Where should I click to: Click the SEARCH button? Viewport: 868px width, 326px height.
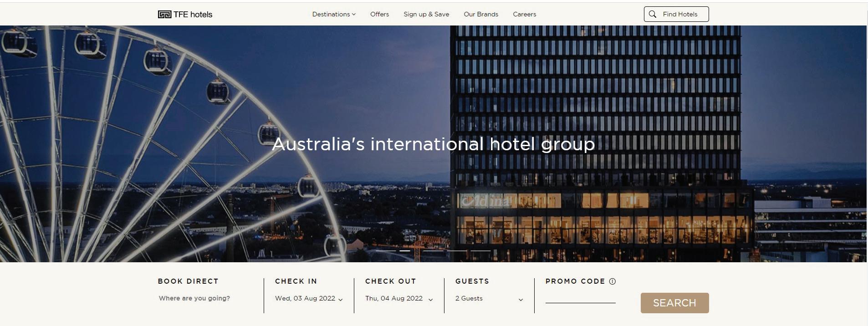tap(674, 303)
